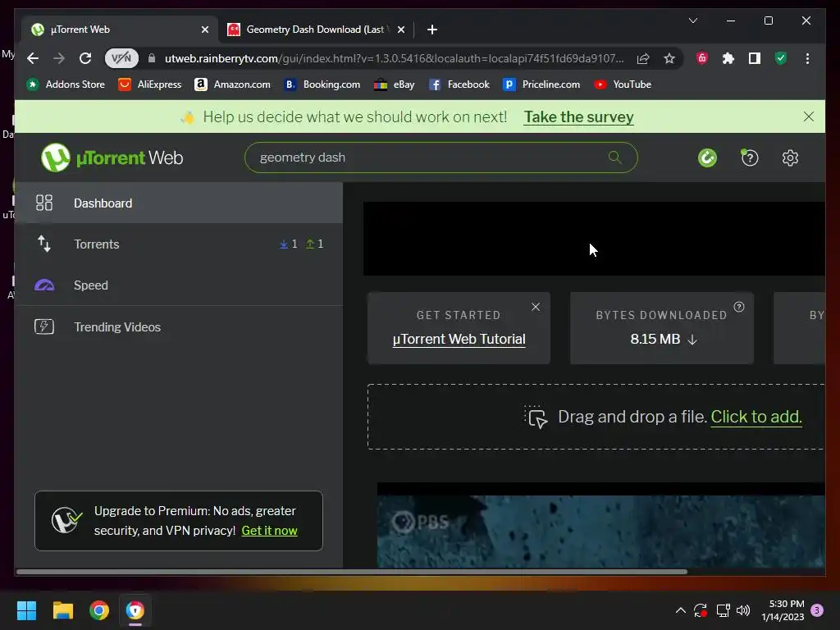840x630 pixels.
Task: Open the help question mark icon
Action: 749,157
